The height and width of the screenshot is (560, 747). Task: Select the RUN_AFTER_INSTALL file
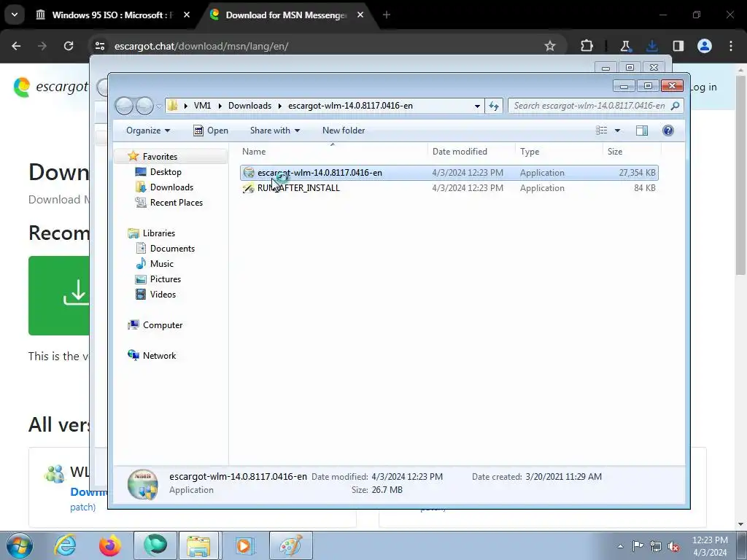(449, 188)
